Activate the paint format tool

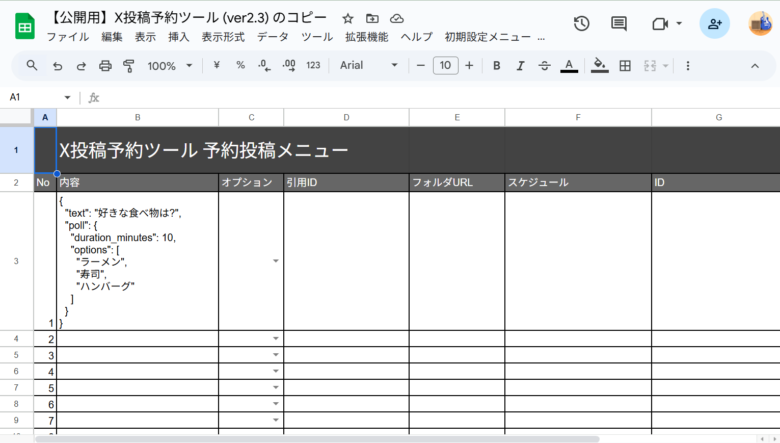click(129, 66)
